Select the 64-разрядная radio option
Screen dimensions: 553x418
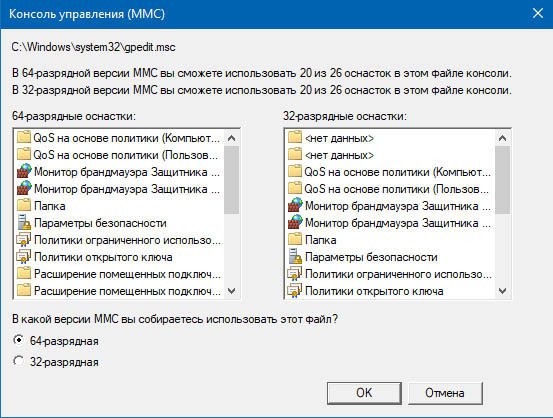point(18,340)
